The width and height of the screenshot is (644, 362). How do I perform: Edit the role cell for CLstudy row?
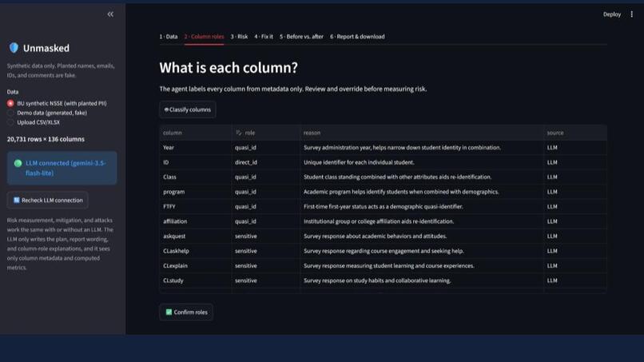pyautogui.click(x=266, y=280)
